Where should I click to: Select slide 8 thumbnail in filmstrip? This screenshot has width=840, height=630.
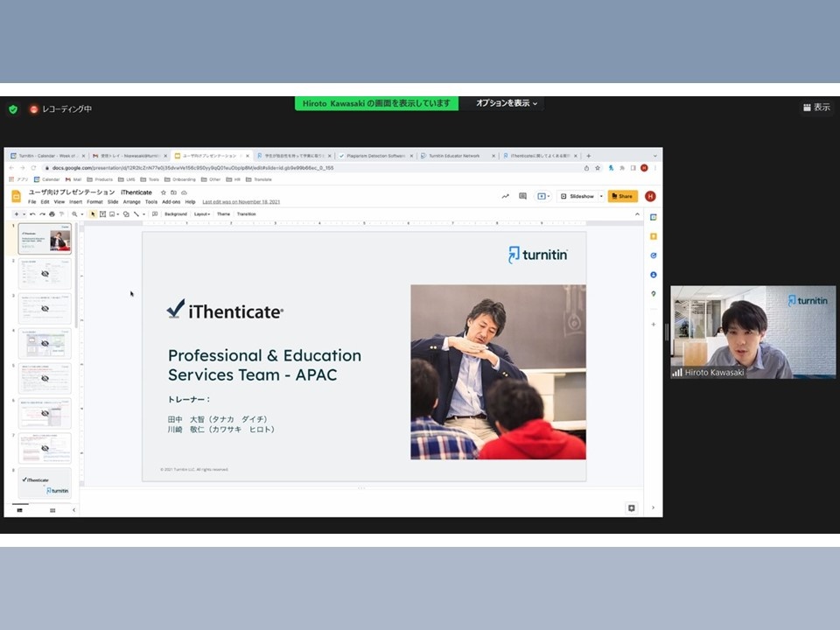(x=45, y=483)
